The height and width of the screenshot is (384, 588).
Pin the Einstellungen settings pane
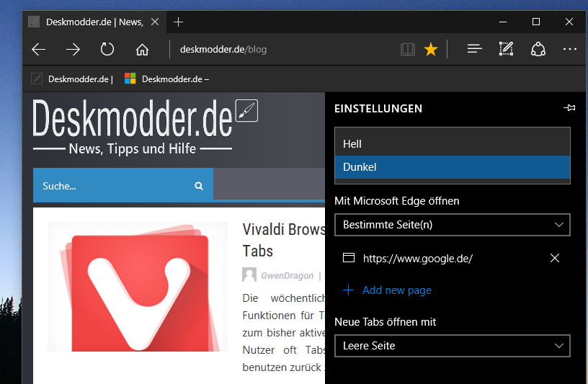pyautogui.click(x=569, y=108)
